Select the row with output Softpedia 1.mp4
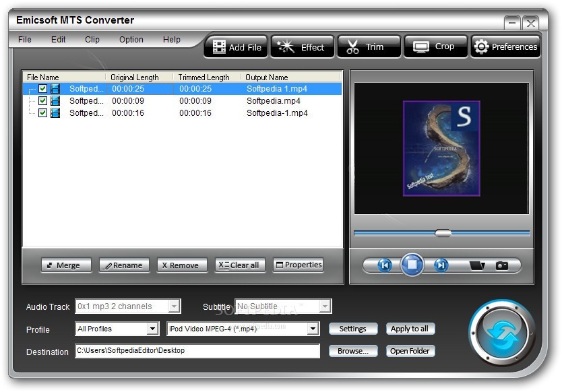 click(x=183, y=88)
